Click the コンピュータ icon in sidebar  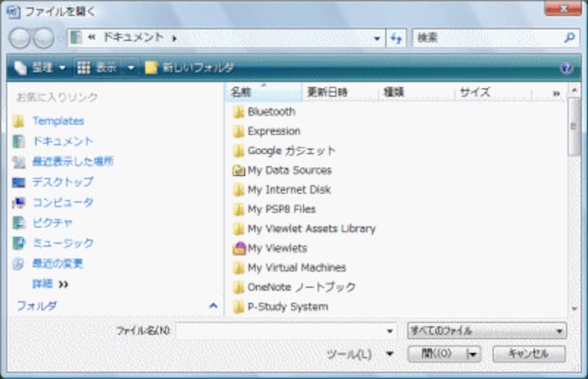tap(18, 203)
